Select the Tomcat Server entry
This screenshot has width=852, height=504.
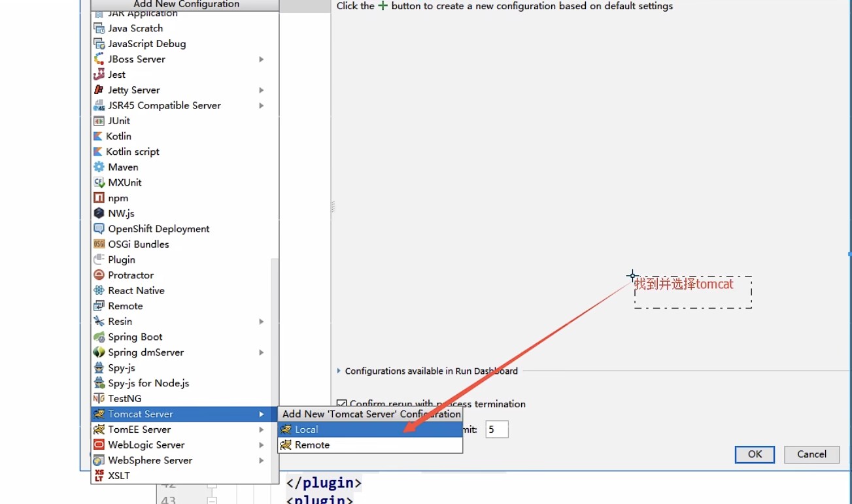click(180, 414)
